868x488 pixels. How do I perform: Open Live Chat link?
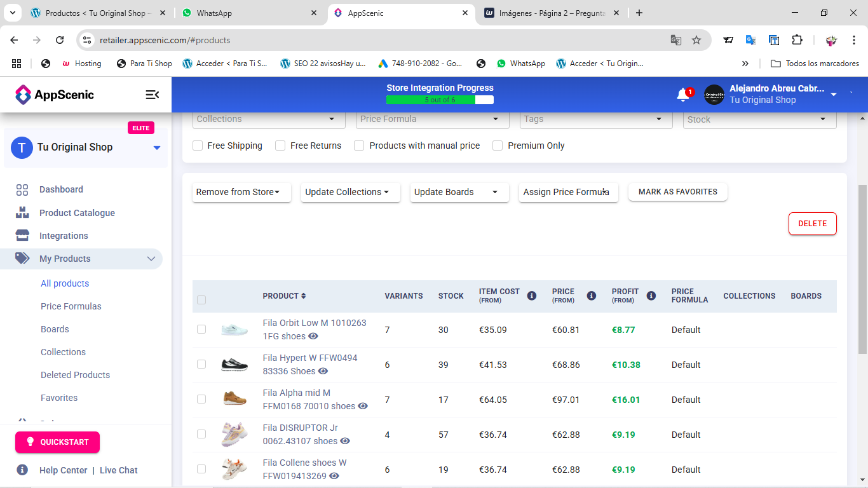tap(119, 470)
